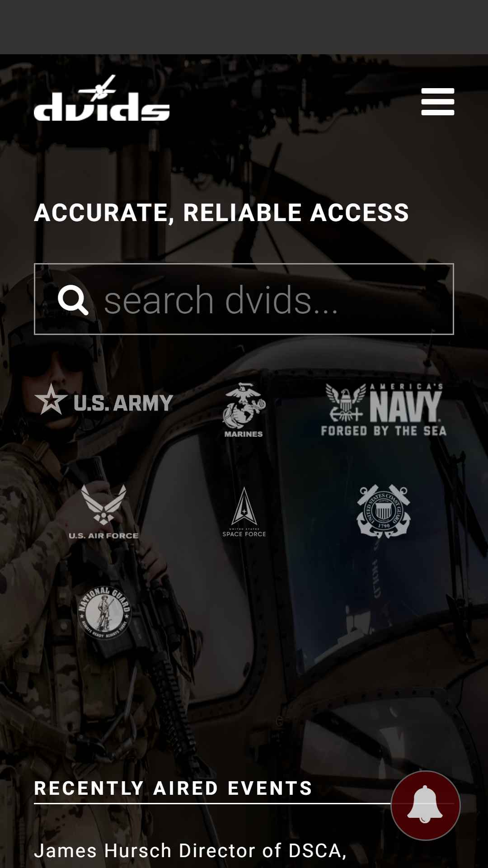Viewport: 488px width, 868px height.
Task: Open the U.S. Army branch page
Action: 104,401
